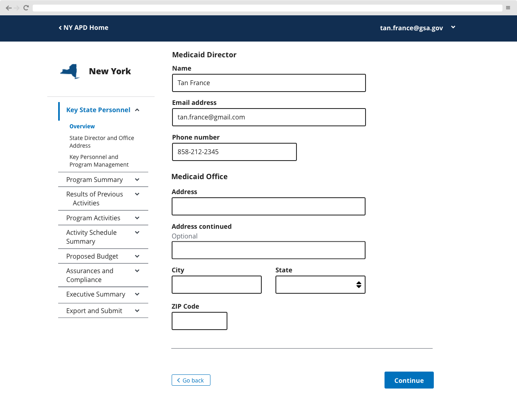Select Overview in the sidebar

82,126
